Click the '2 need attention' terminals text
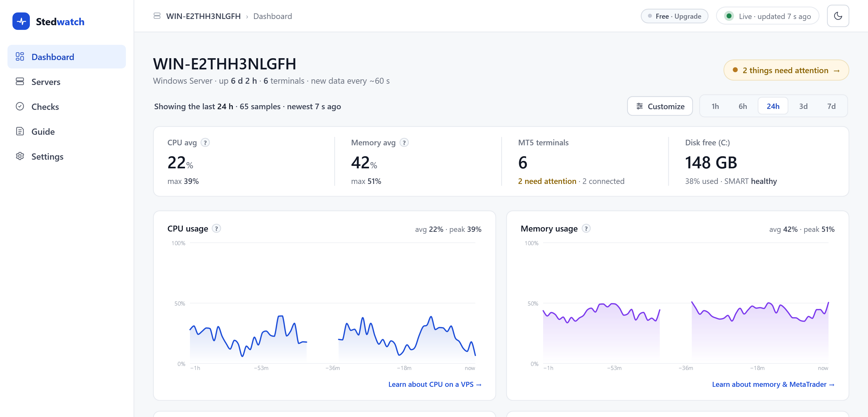Screen dimensions: 868x417 click(x=547, y=181)
